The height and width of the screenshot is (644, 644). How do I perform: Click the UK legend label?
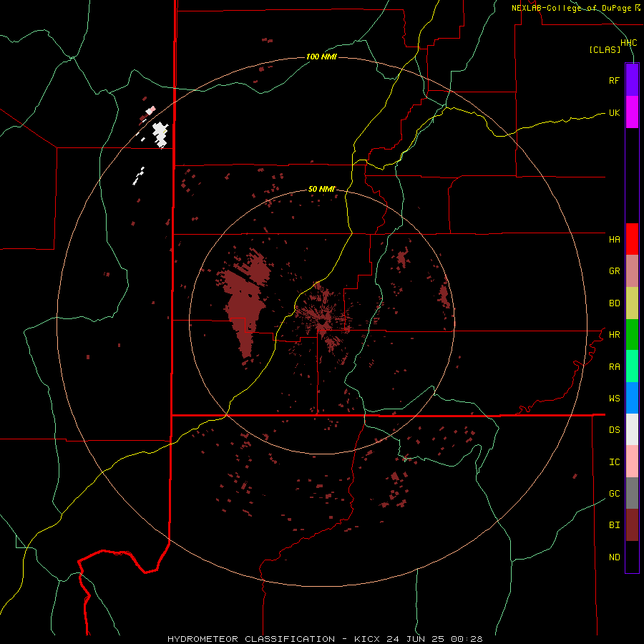click(614, 113)
